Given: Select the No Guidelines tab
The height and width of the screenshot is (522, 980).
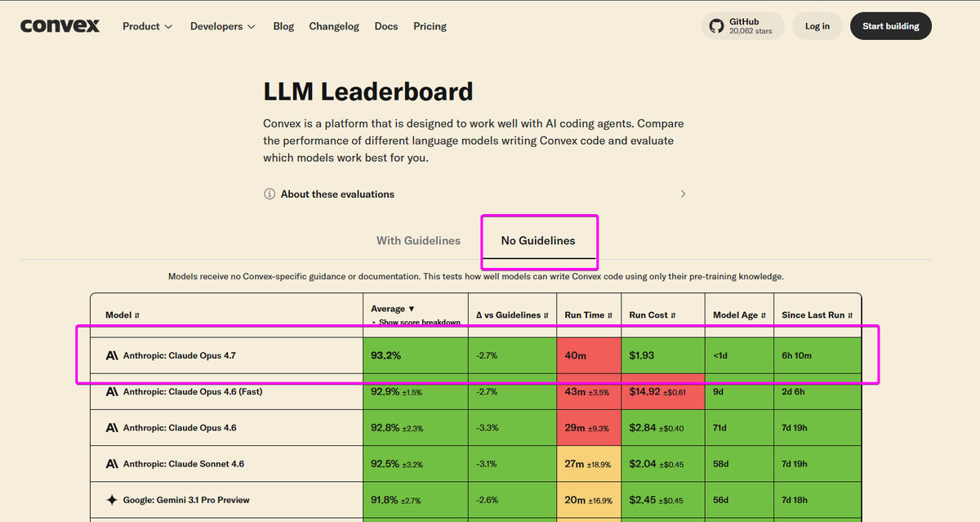Looking at the screenshot, I should coord(538,241).
